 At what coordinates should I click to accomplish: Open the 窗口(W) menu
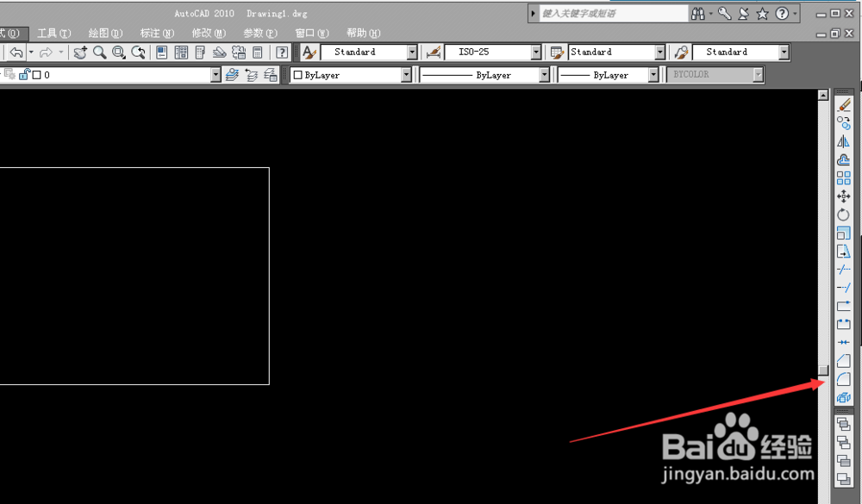pyautogui.click(x=312, y=34)
